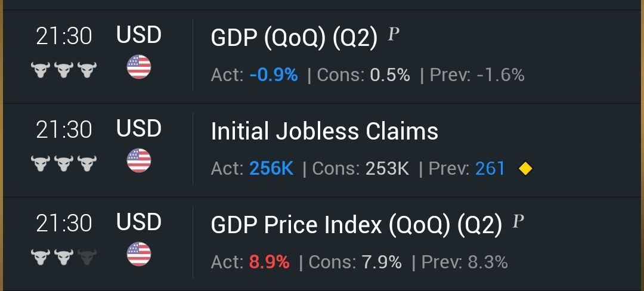Click red actual value 8.9% for GDP Price Index

[269, 262]
